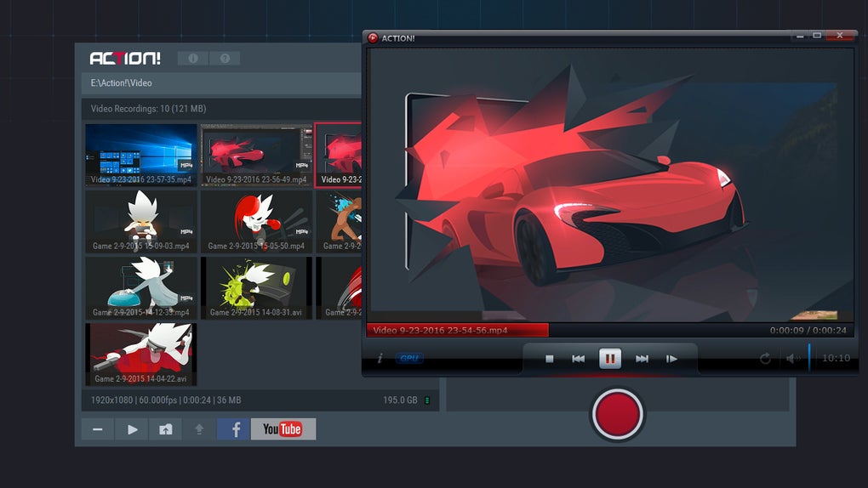Click the player info 'i' icon

point(380,359)
